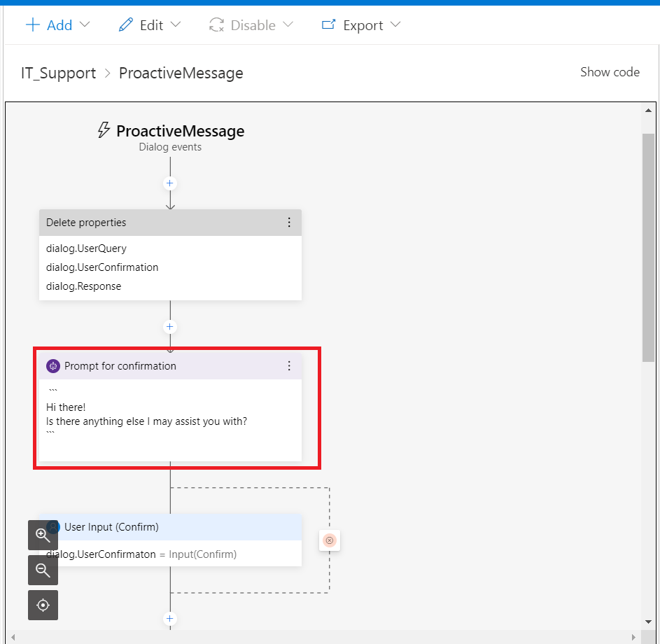Screen dimensions: 660x644
Task: Click the vertical scrollbar down arrow
Action: click(649, 621)
